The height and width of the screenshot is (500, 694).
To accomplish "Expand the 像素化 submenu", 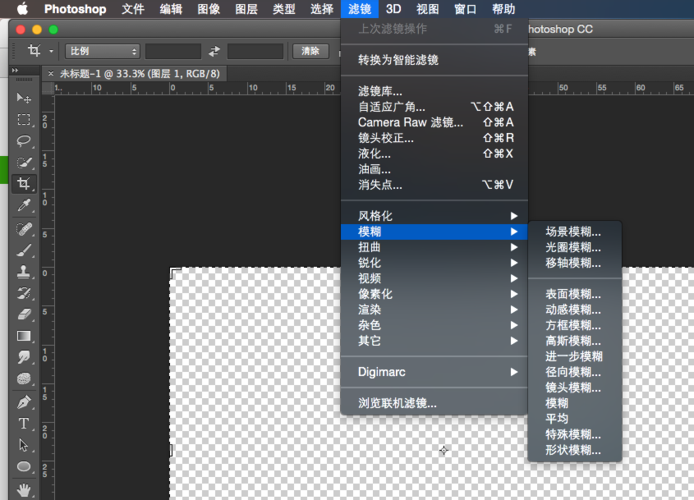I will pyautogui.click(x=434, y=294).
